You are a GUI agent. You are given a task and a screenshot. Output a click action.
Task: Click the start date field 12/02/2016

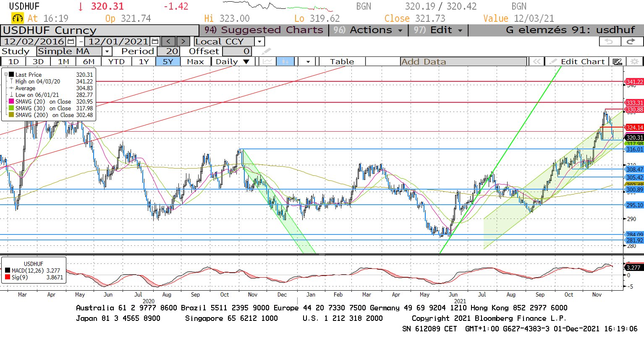[x=34, y=42]
